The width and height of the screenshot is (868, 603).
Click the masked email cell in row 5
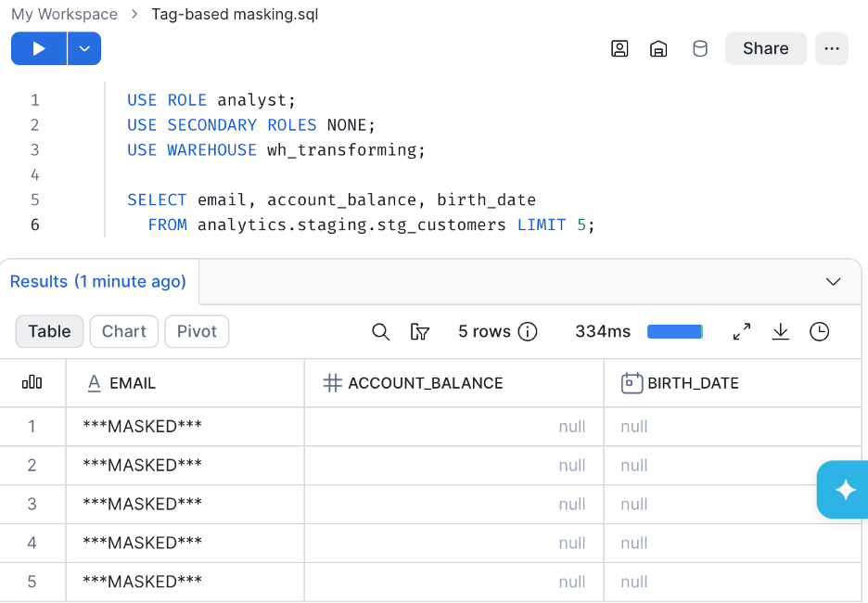[x=185, y=582]
